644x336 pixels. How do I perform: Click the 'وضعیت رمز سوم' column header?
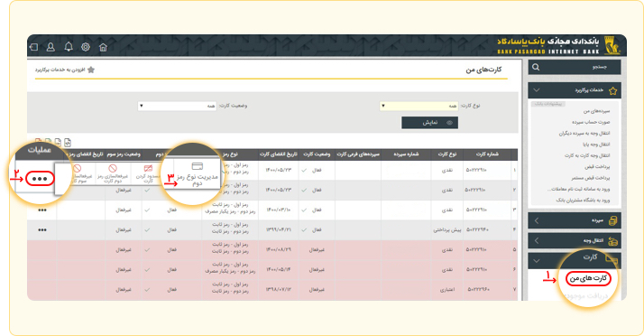(x=124, y=154)
